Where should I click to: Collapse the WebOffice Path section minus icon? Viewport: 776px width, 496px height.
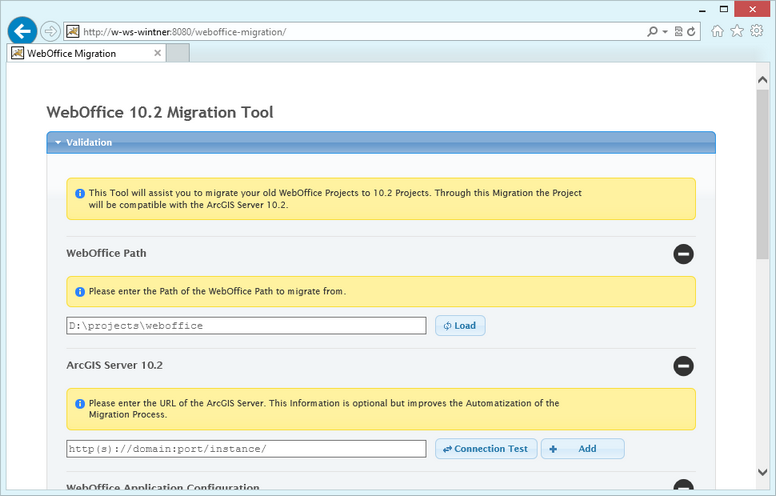683,254
